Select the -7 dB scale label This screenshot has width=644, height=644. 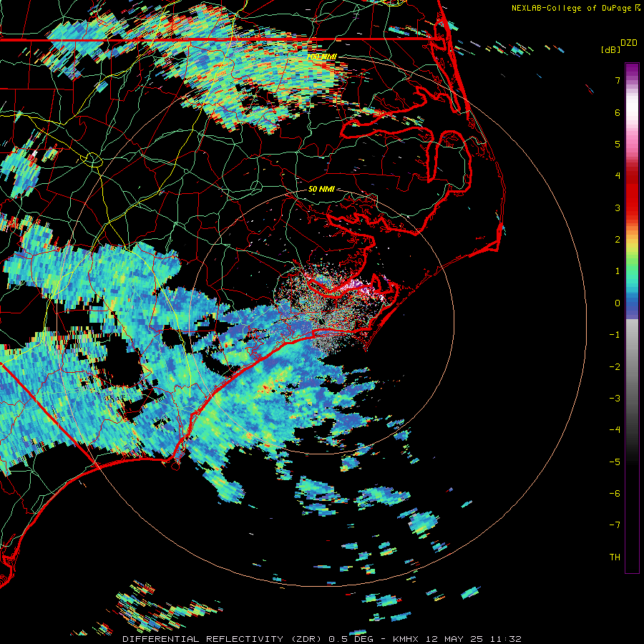coord(615,525)
